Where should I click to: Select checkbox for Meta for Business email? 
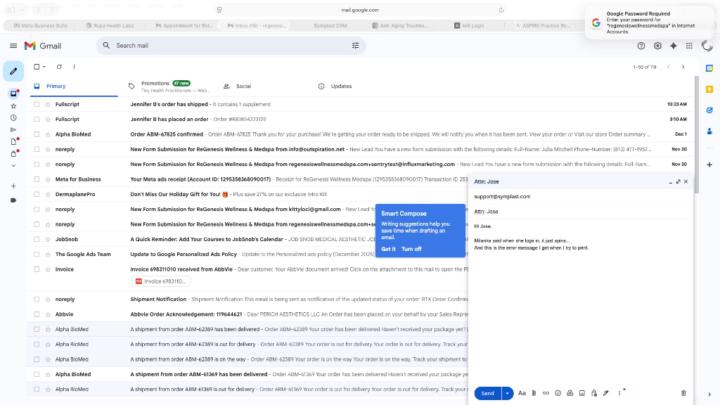pos(37,179)
